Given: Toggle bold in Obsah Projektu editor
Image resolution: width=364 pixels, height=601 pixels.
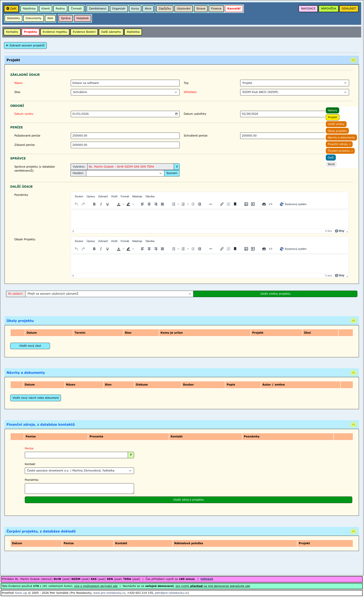Looking at the screenshot, I should pos(94,249).
